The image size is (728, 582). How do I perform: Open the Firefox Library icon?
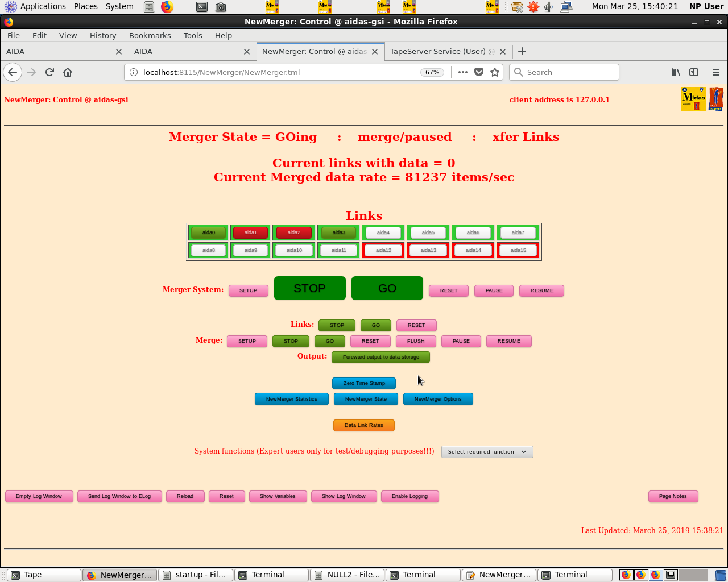pos(676,72)
